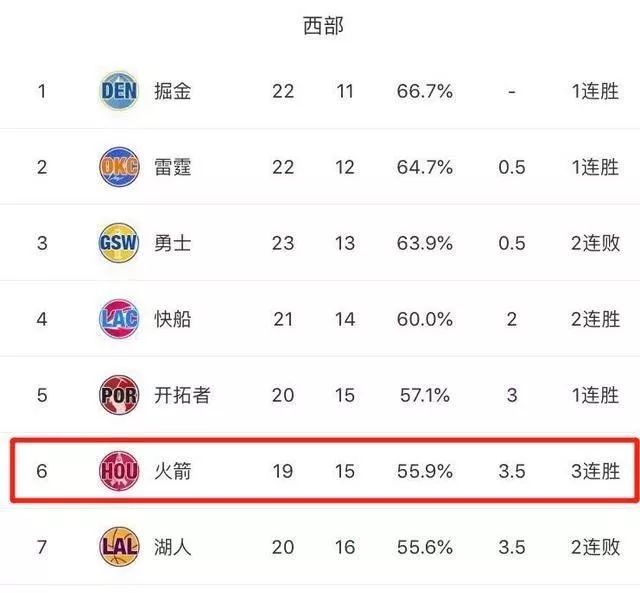640x593 pixels.
Task: Click the Lakers 2连败 streak cell
Action: click(x=596, y=547)
